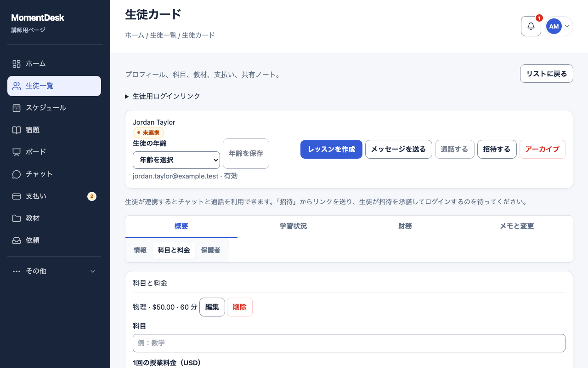Click the ボード presentation board icon
Viewport: 588px width, 368px height.
(x=17, y=152)
